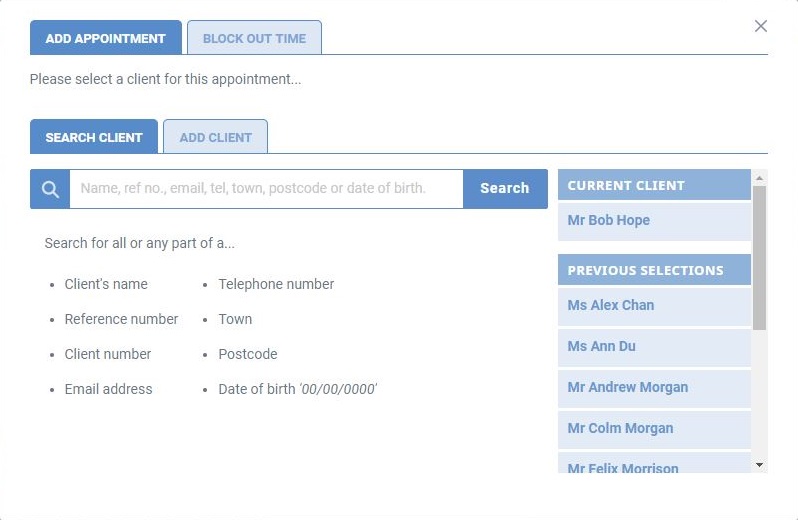Click the client list scrollbar thumb
This screenshot has width=798, height=520.
tap(759, 257)
